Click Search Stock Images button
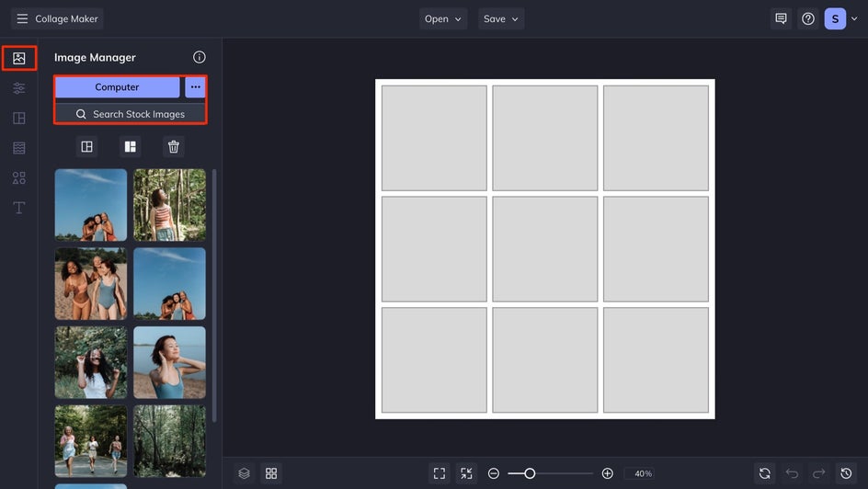Image resolution: width=868 pixels, height=489 pixels. pyautogui.click(x=130, y=114)
